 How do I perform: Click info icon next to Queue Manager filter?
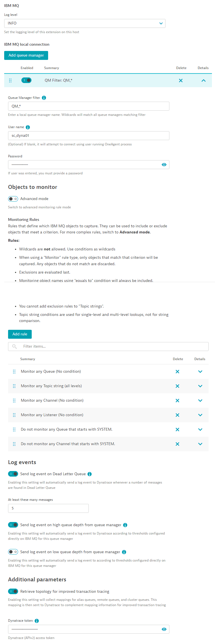44,98
